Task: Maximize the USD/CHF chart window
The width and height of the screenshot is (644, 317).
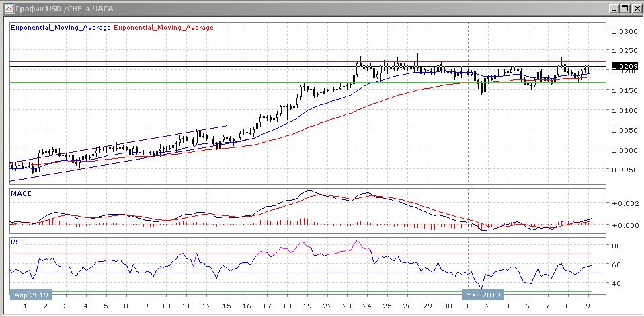Action: pyautogui.click(x=624, y=9)
